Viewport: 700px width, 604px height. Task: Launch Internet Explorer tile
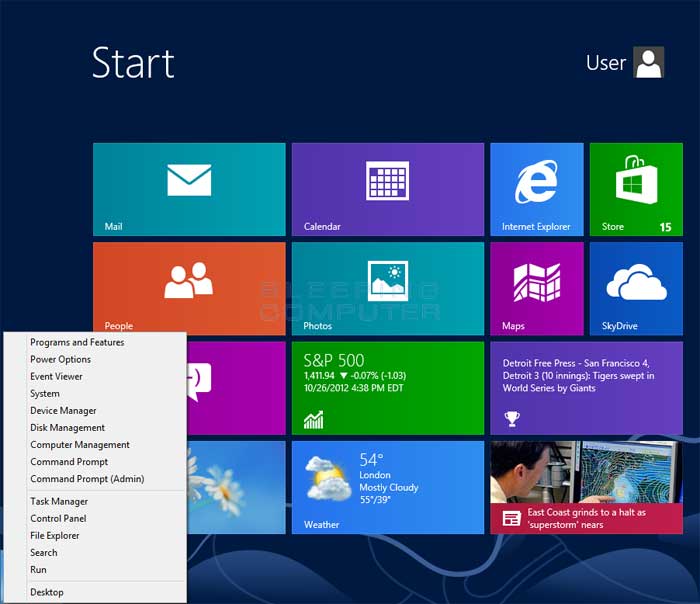coord(537,189)
